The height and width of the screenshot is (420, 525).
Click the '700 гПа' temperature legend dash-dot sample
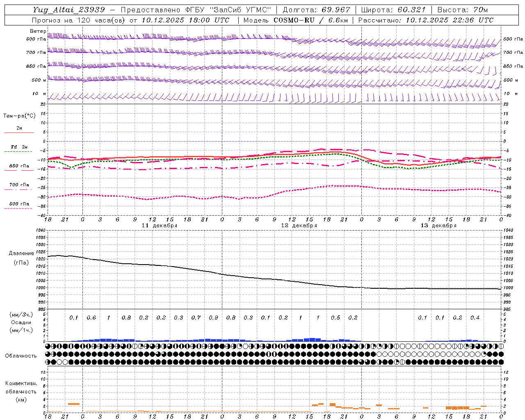pyautogui.click(x=19, y=189)
